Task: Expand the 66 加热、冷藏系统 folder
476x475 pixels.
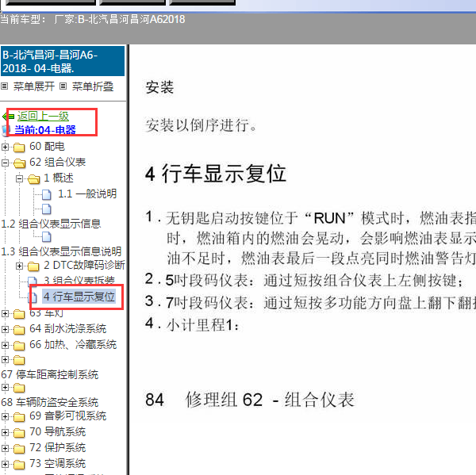Action: point(5,345)
